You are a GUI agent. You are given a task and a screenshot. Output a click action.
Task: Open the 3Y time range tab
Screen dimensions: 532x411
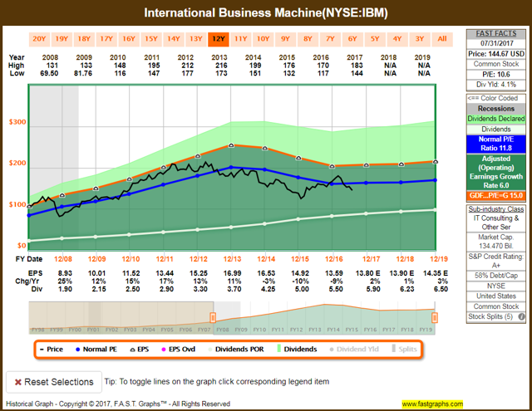point(420,39)
